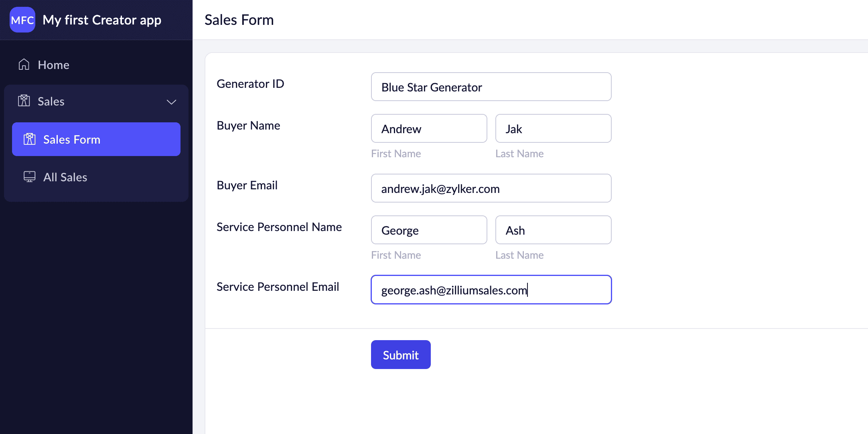Submit the sales form
This screenshot has height=434, width=868.
point(400,355)
